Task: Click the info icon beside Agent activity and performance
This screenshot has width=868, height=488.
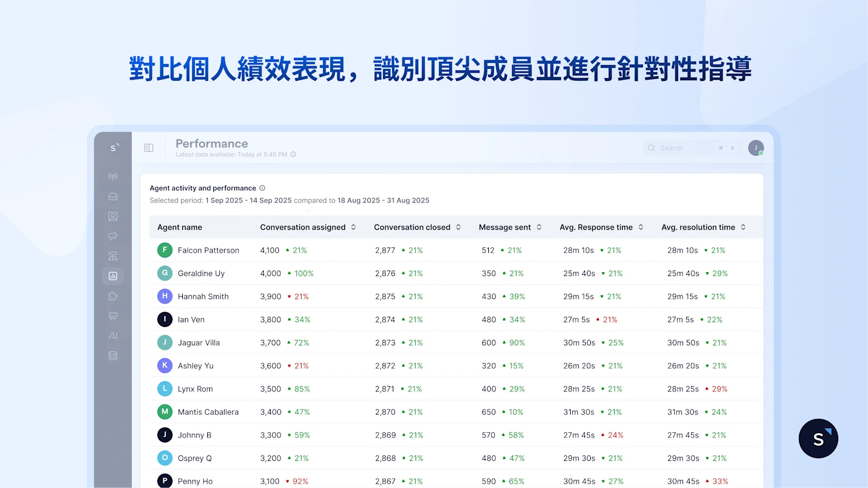Action: 262,188
